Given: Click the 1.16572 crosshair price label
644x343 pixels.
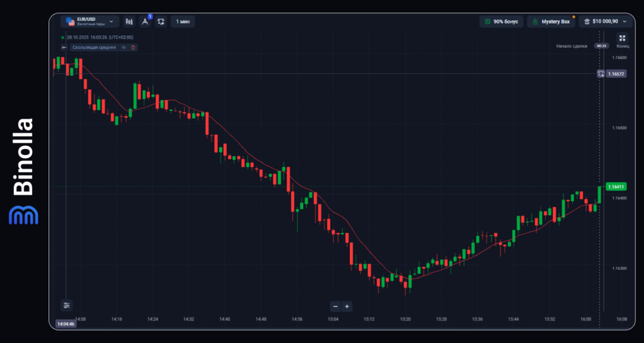Looking at the screenshot, I should click(x=616, y=74).
